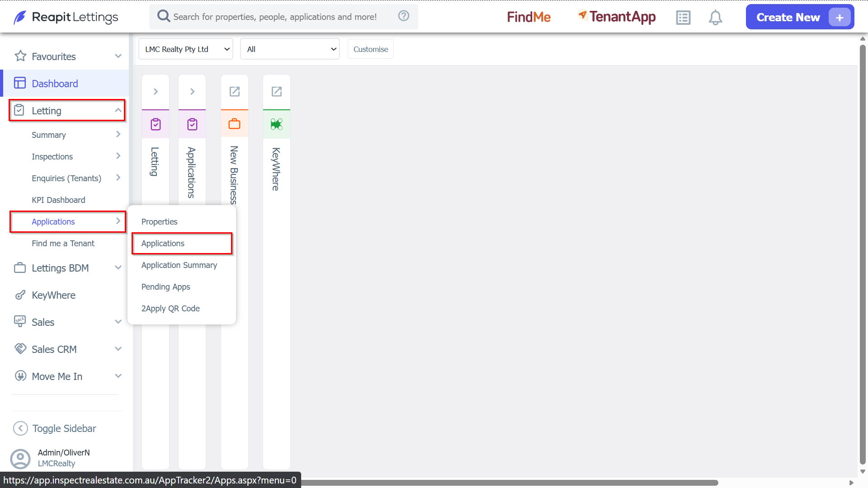Click the green KeyWhere panel icon
This screenshot has width=868, height=488.
277,124
